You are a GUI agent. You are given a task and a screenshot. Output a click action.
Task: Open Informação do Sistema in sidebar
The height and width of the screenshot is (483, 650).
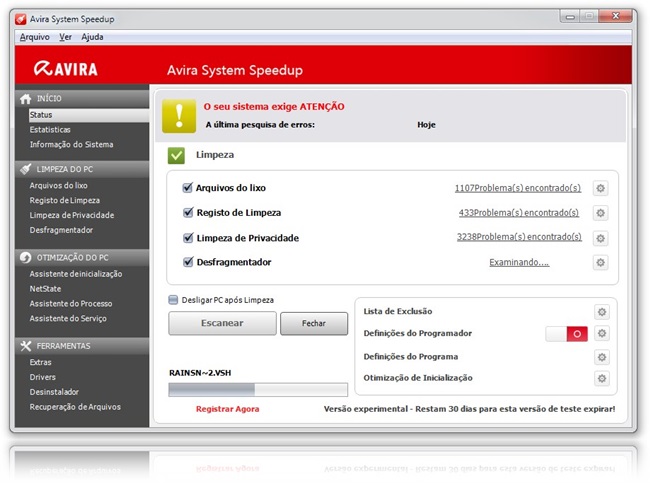[71, 144]
